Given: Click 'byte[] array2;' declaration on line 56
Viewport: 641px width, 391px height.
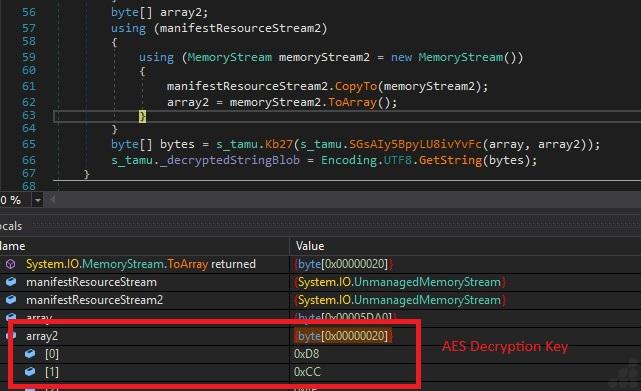Looking at the screenshot, I should 159,12.
